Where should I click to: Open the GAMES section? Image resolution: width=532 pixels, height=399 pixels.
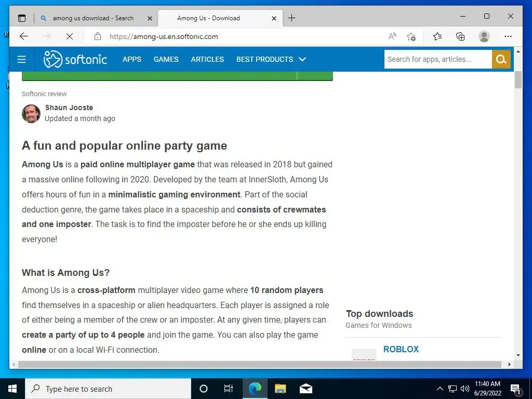click(166, 59)
